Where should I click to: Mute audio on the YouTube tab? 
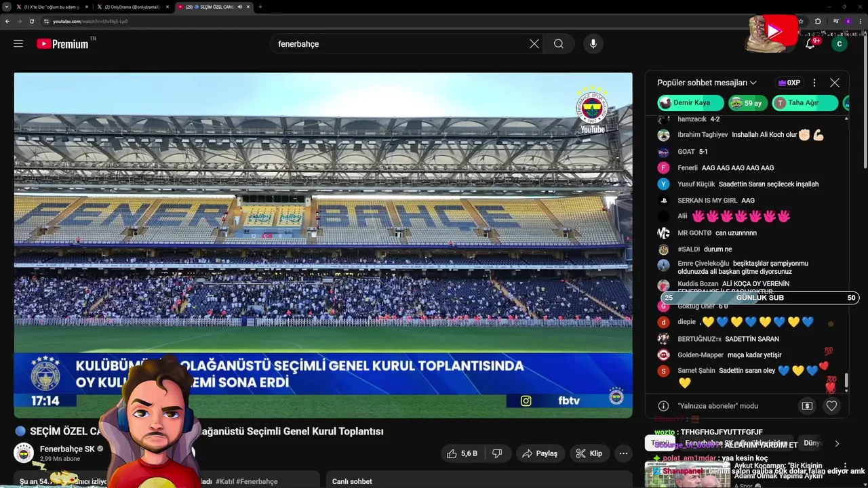tap(240, 7)
